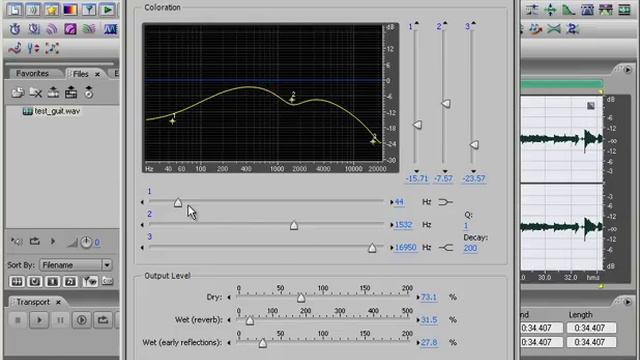
Task: Close the Transport tab
Action: pos(58,302)
